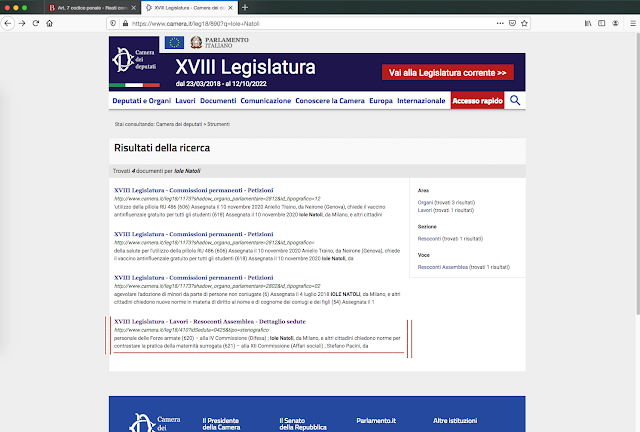Click the 'Trovati 4 documenti' summary text
640x432 pixels.
tap(157, 171)
